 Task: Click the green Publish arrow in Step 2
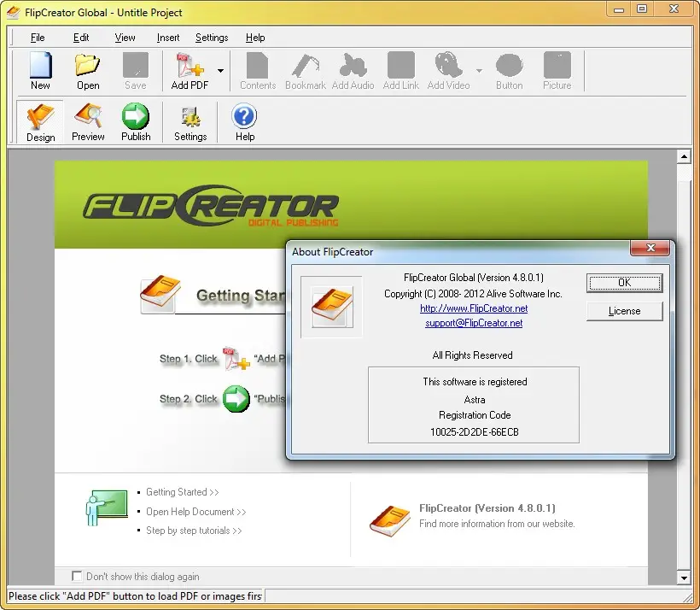coord(236,398)
